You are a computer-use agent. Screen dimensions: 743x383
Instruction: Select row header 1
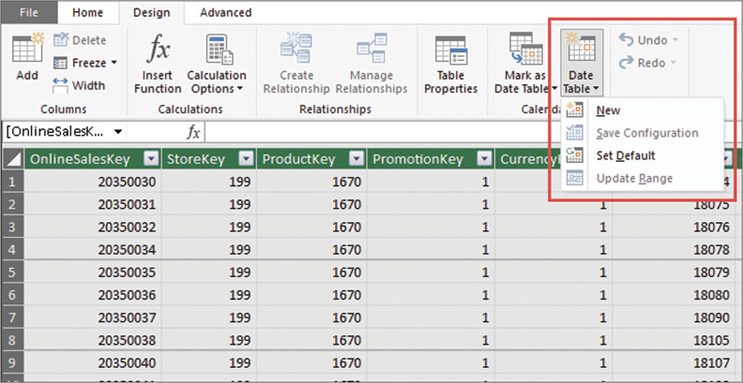pos(13,182)
